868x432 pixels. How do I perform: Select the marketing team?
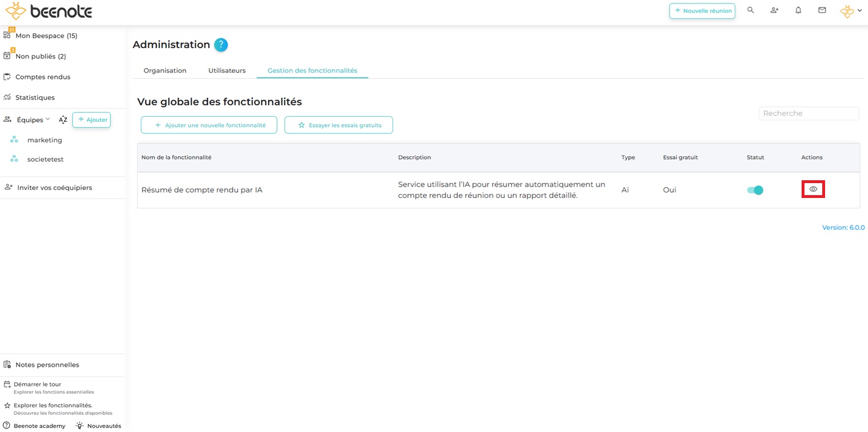point(45,140)
